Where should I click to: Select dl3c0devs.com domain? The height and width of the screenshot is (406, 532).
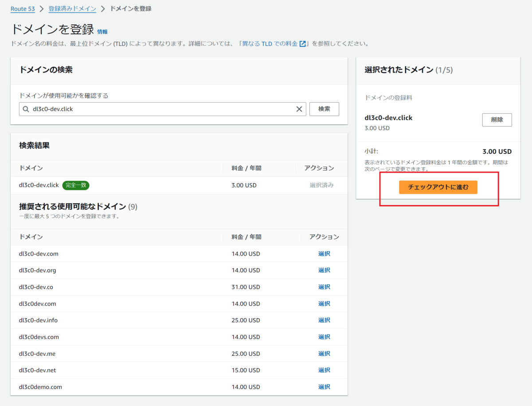coord(324,337)
